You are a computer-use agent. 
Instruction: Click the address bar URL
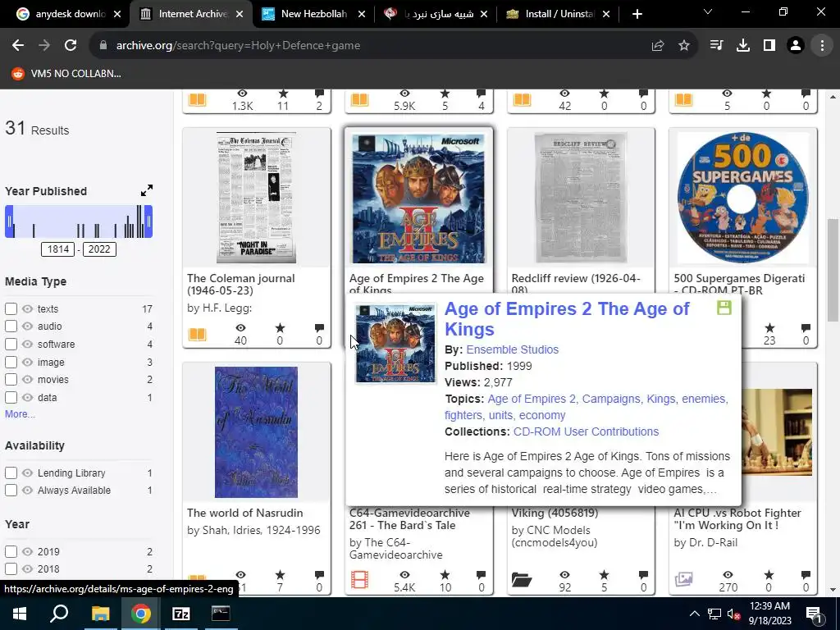coord(238,46)
